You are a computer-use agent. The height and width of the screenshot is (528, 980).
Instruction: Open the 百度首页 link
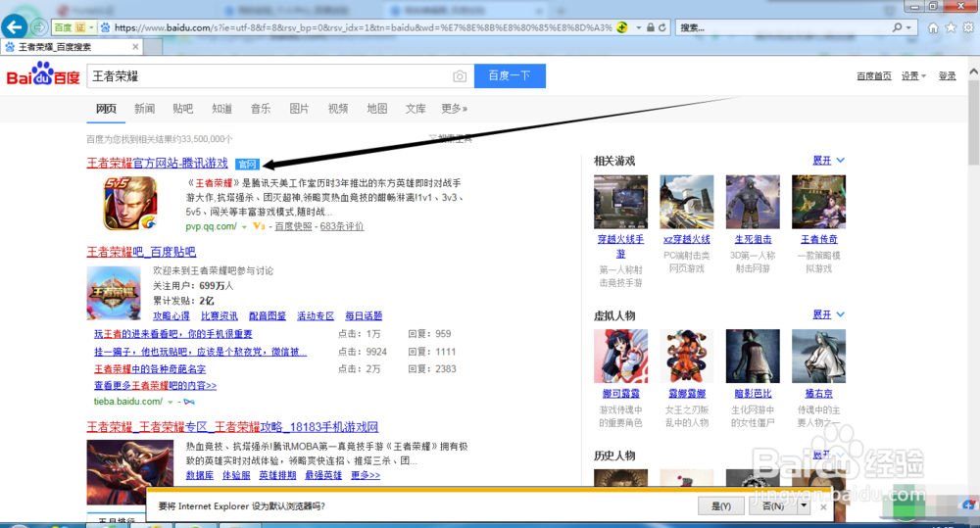click(874, 76)
